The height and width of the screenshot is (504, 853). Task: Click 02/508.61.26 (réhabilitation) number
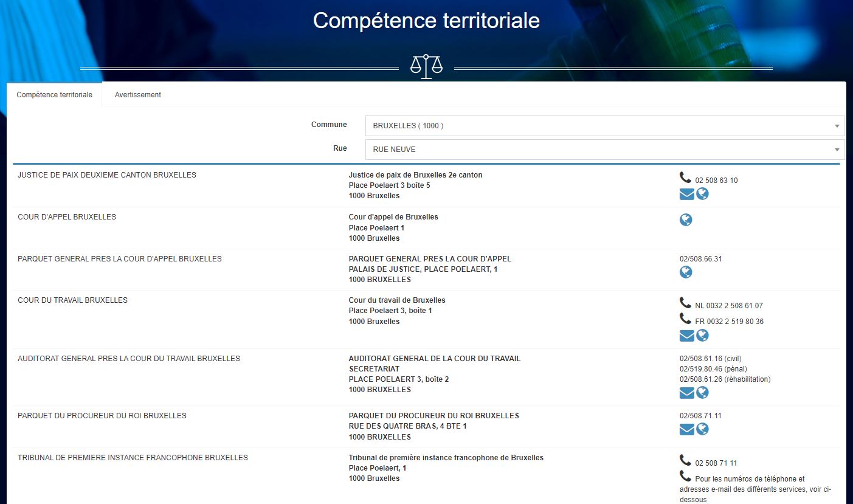point(725,379)
